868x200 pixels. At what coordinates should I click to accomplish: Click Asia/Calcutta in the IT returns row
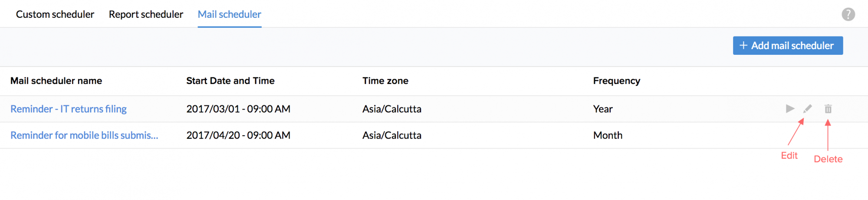click(x=392, y=109)
